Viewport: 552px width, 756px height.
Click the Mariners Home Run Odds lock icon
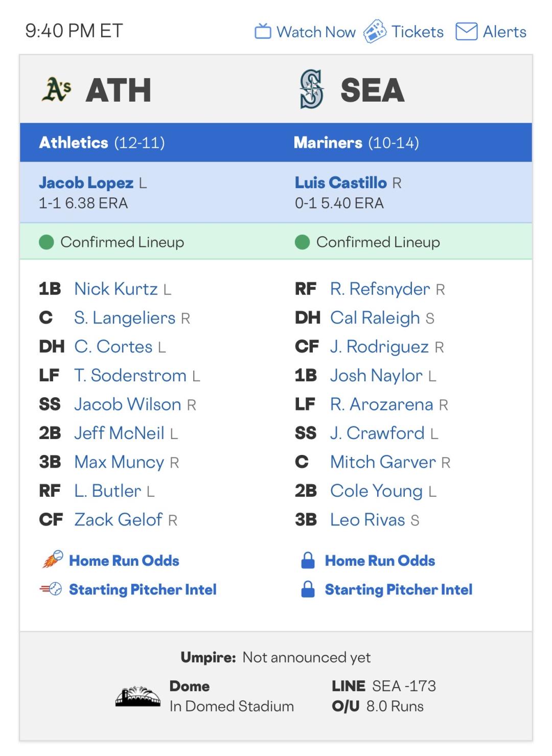coord(308,560)
